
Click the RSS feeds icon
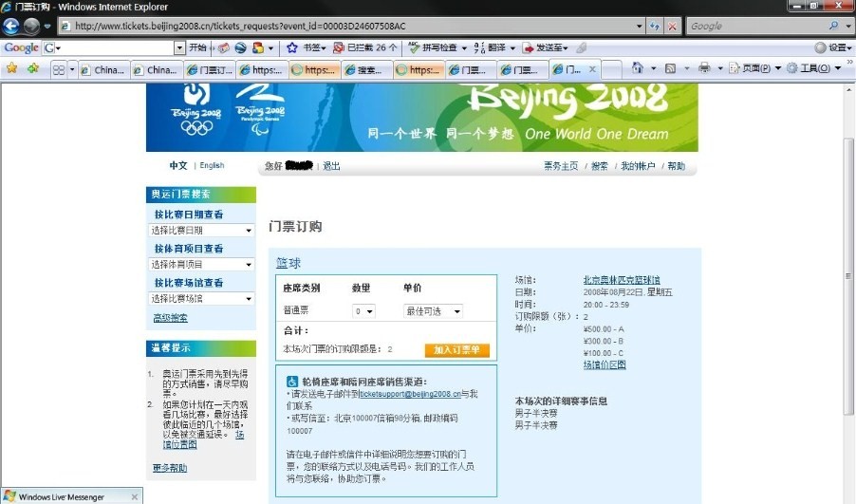click(x=671, y=68)
